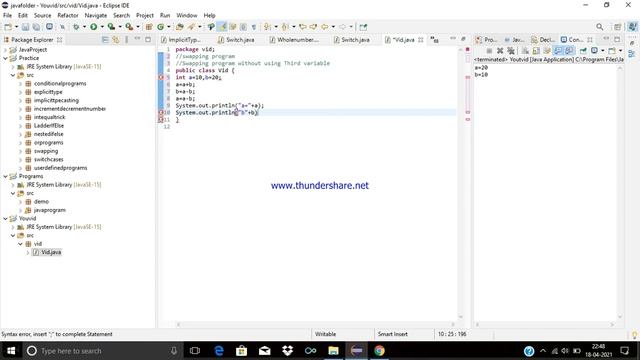Select the javaprogram package

click(50, 210)
